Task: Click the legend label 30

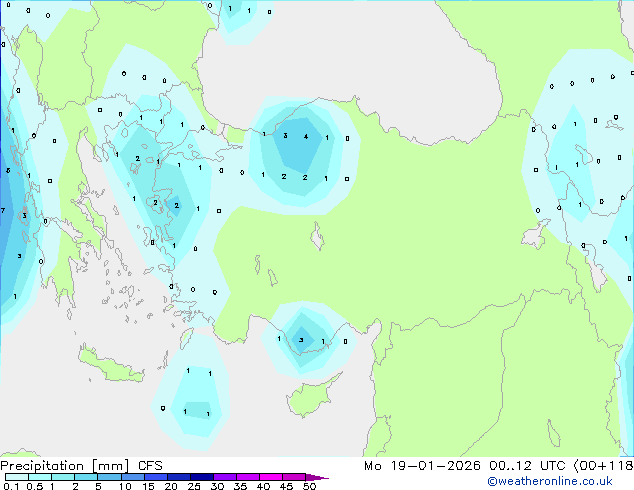Action: (x=217, y=486)
